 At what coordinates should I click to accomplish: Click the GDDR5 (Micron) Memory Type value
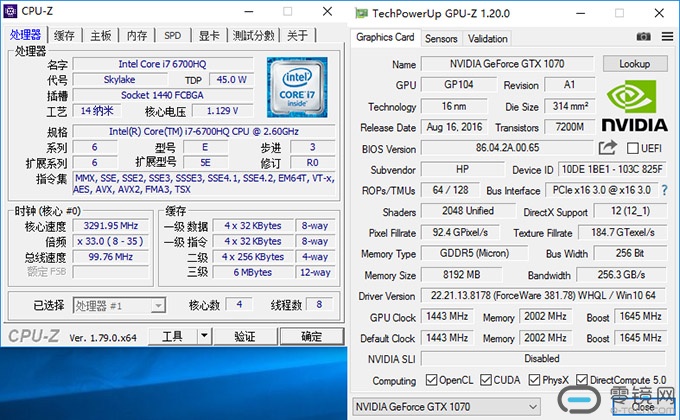pos(474,253)
